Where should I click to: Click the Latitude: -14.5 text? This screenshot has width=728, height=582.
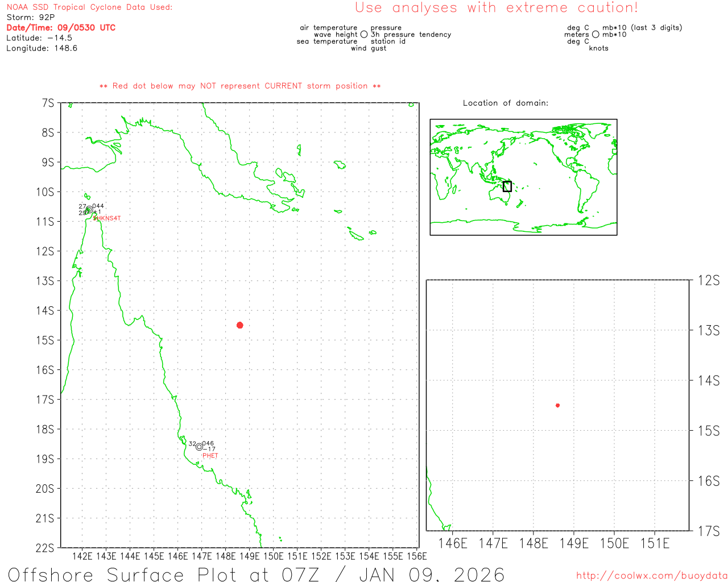(39, 38)
